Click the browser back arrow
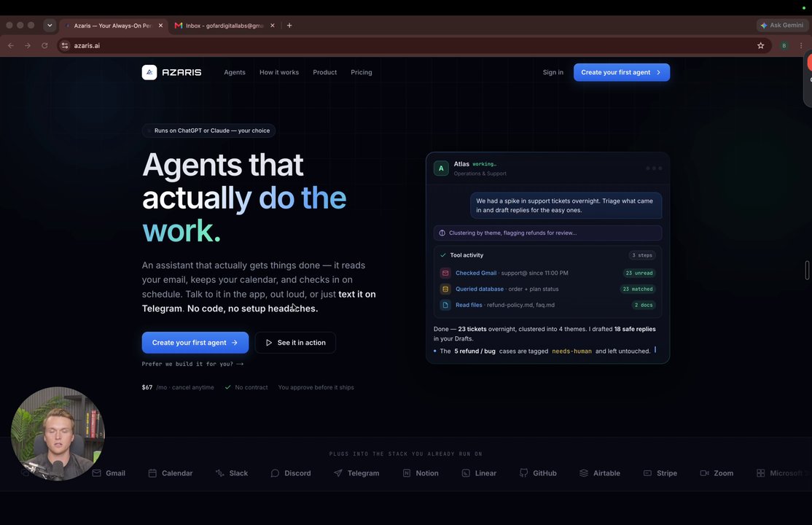 click(x=11, y=46)
